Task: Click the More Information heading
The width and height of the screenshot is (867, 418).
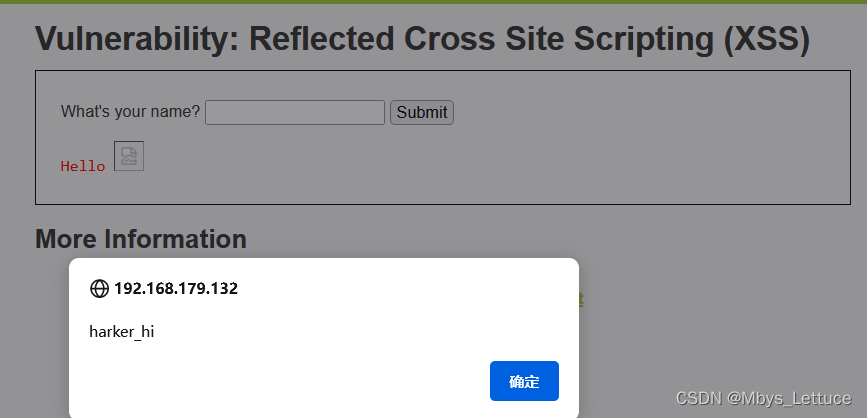Action: (x=141, y=239)
